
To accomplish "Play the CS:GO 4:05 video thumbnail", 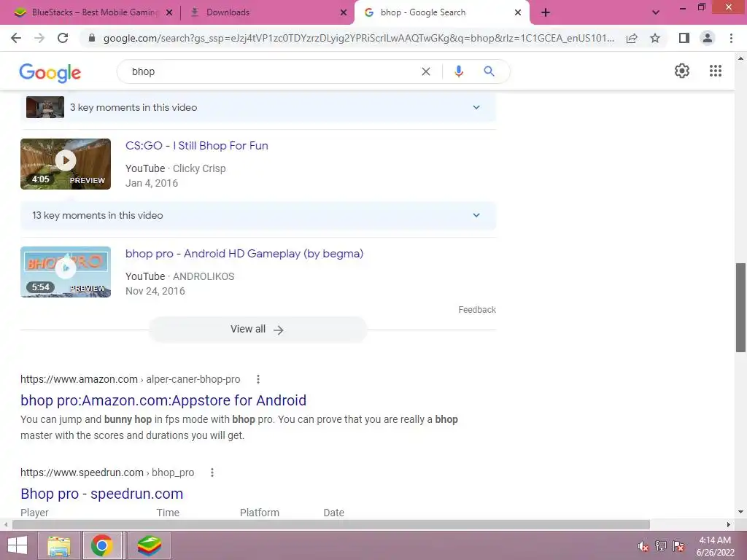I will (x=66, y=164).
